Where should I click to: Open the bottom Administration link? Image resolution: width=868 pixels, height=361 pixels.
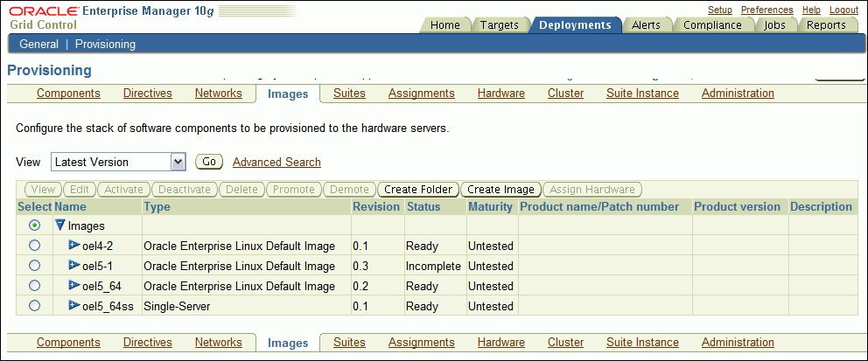[x=738, y=342]
